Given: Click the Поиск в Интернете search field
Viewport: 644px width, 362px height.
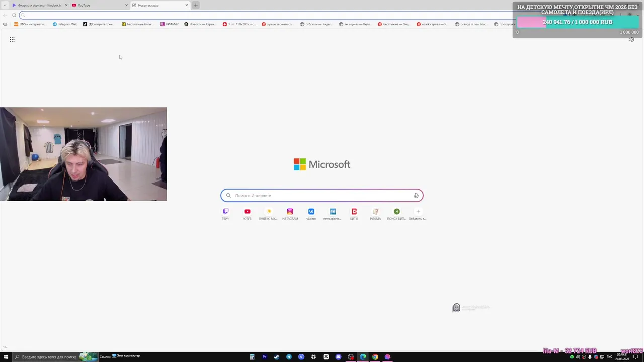Looking at the screenshot, I should [x=322, y=195].
